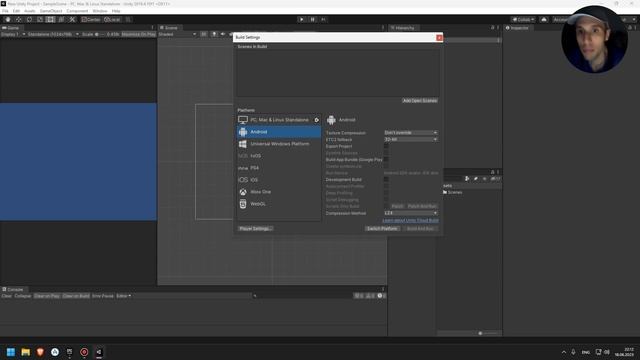The image size is (640, 360).
Task: Select Universal Windows Platform row
Action: tap(279, 144)
